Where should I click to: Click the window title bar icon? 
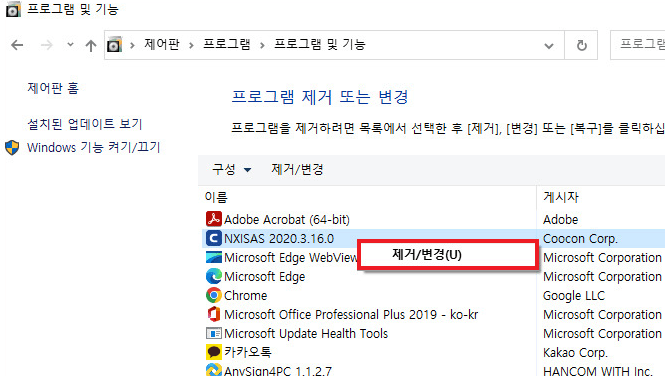coord(13,9)
